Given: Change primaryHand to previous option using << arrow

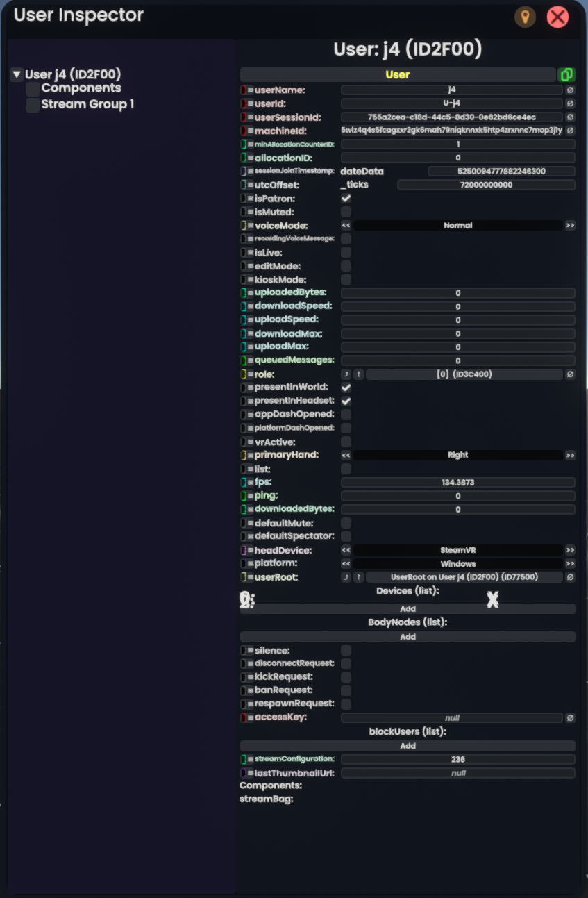Looking at the screenshot, I should click(x=346, y=455).
